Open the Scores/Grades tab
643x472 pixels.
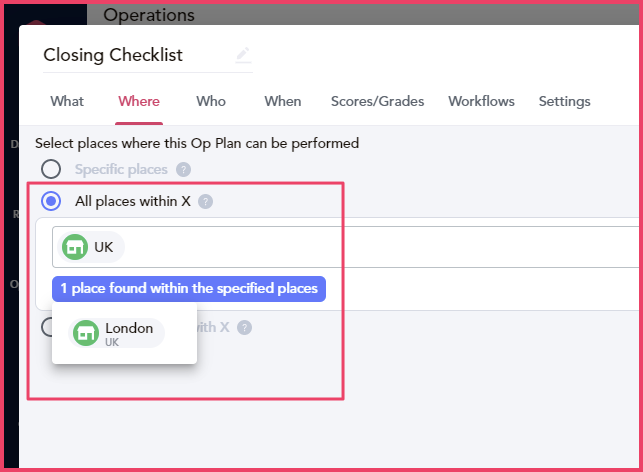pos(377,101)
